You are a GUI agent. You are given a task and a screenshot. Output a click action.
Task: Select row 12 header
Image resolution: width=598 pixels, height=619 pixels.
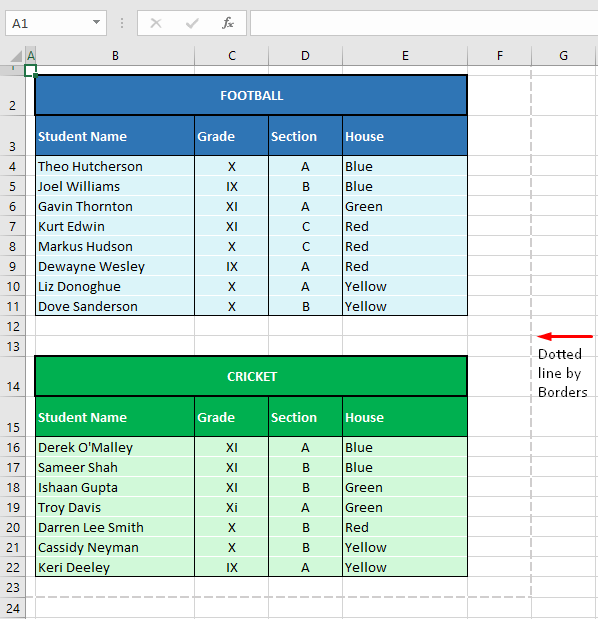click(x=13, y=326)
